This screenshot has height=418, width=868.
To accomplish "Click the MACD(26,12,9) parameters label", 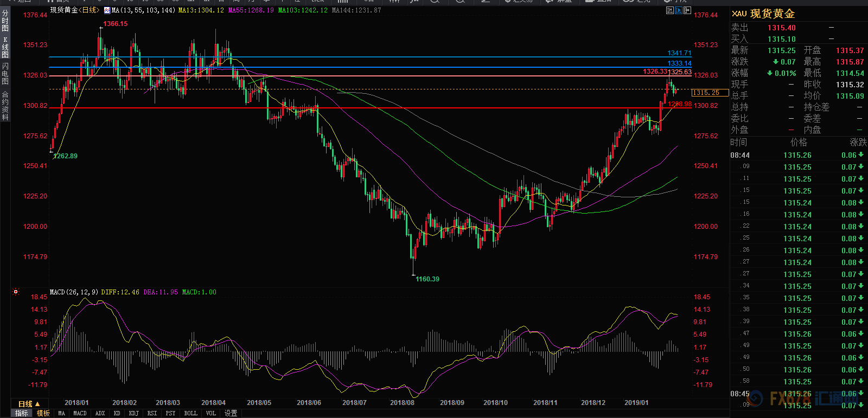I will 74,292.
